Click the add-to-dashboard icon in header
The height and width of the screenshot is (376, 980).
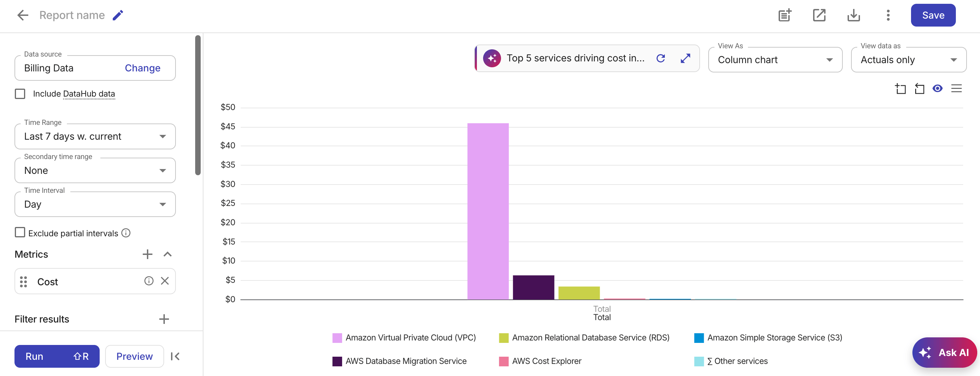point(784,15)
